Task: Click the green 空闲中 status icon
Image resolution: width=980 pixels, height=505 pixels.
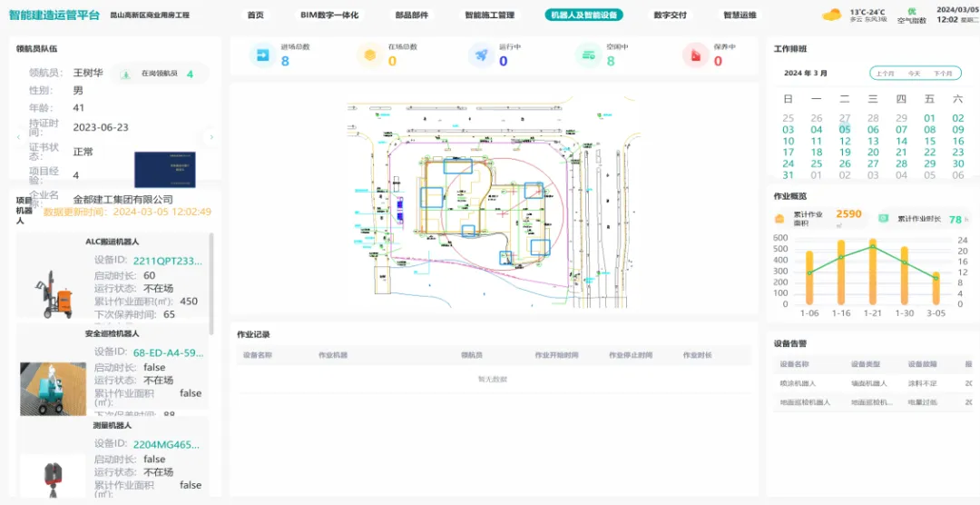Action: tap(589, 55)
